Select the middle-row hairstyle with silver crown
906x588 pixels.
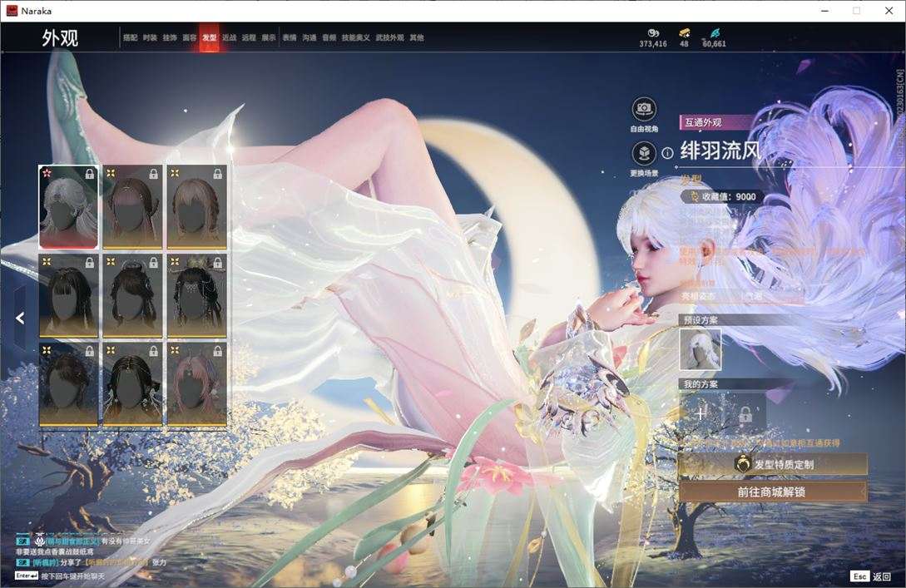click(132, 296)
